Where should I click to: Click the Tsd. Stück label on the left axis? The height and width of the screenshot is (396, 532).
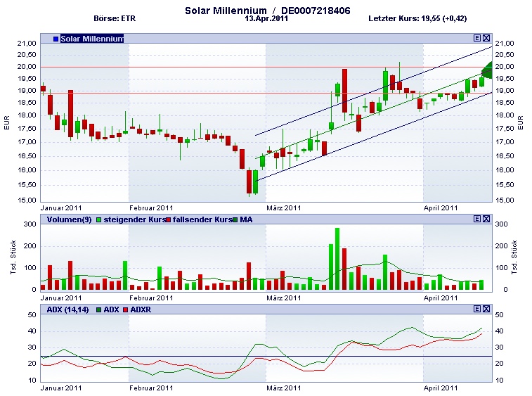(13, 257)
